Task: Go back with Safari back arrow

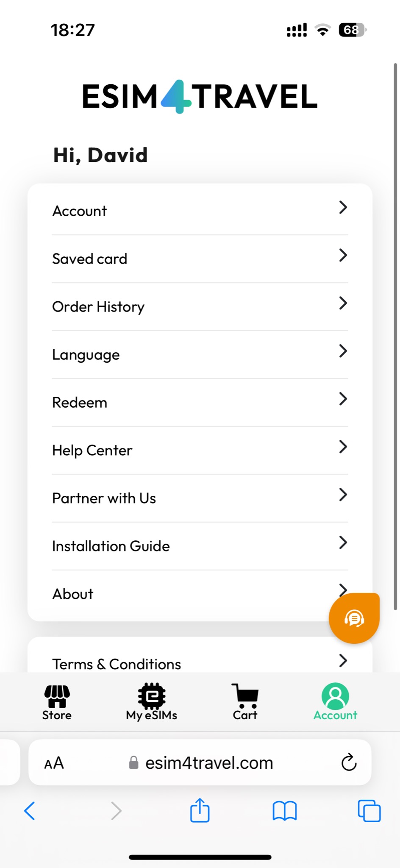Action: pos(30,811)
